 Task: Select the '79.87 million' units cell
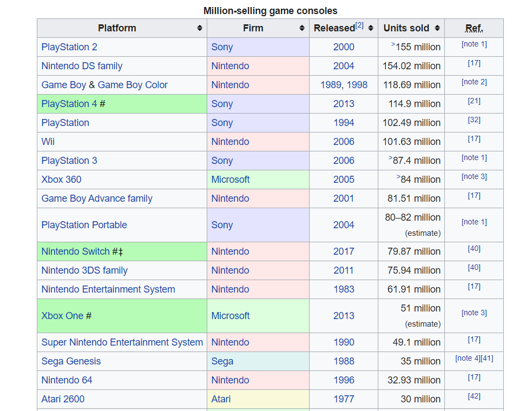click(x=411, y=251)
